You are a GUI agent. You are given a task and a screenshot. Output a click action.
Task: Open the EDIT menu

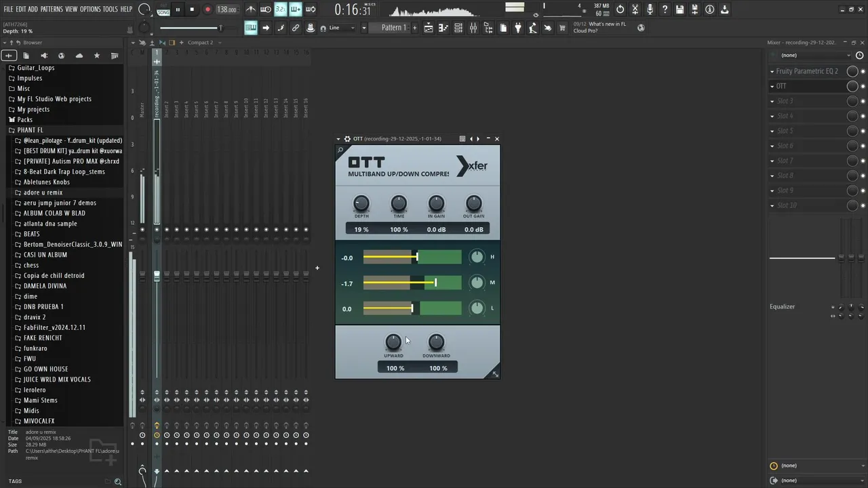[21, 9]
